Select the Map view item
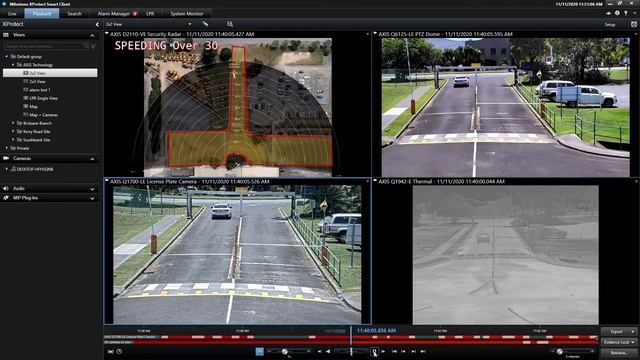Screen dimensions: 640x360 [33, 107]
